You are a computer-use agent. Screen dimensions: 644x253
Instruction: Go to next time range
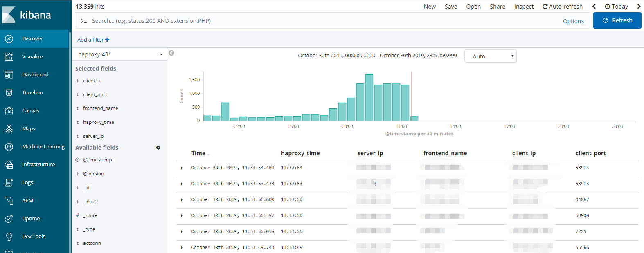point(639,7)
